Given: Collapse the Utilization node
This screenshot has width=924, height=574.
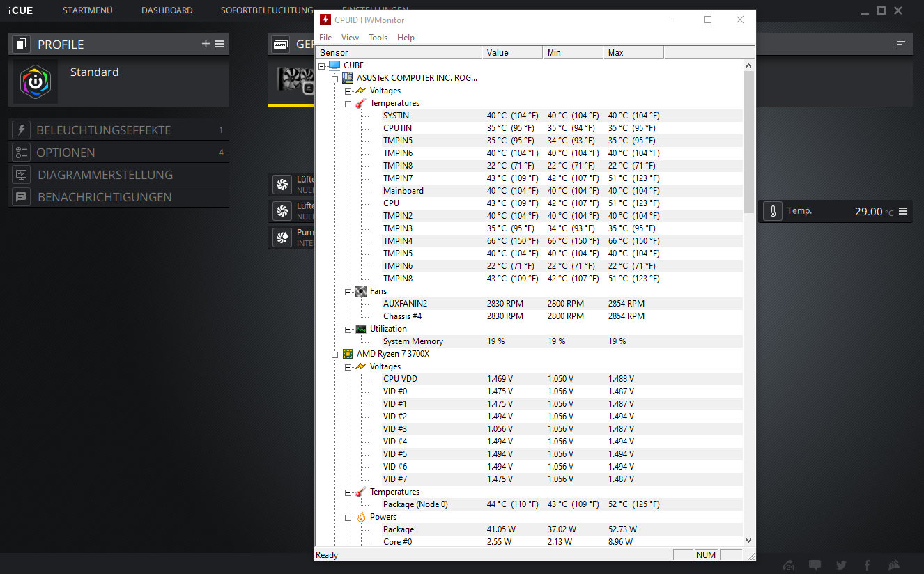Looking at the screenshot, I should tap(348, 329).
